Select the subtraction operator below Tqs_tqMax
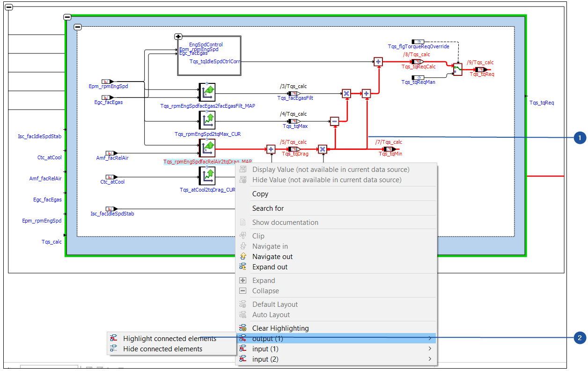Viewport: 588px width, 371px height. pos(335,121)
